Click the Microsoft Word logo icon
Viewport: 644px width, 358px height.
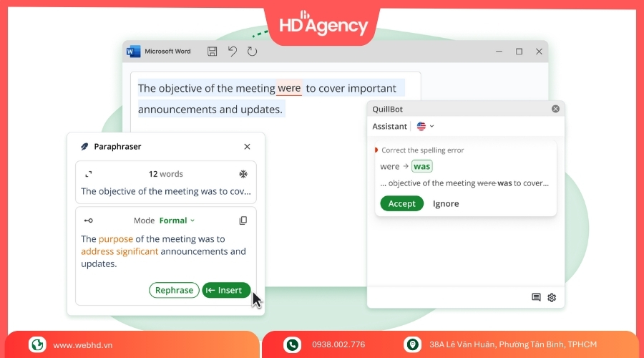pyautogui.click(x=134, y=52)
